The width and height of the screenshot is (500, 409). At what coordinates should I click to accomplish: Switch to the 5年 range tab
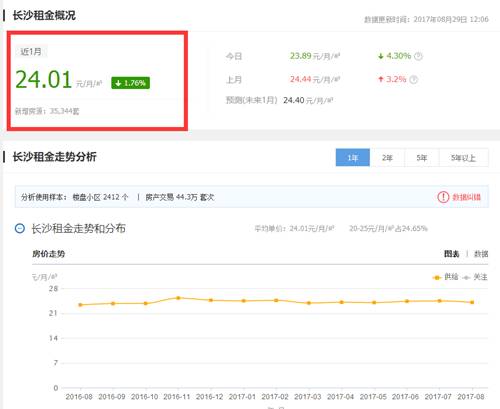(x=422, y=157)
